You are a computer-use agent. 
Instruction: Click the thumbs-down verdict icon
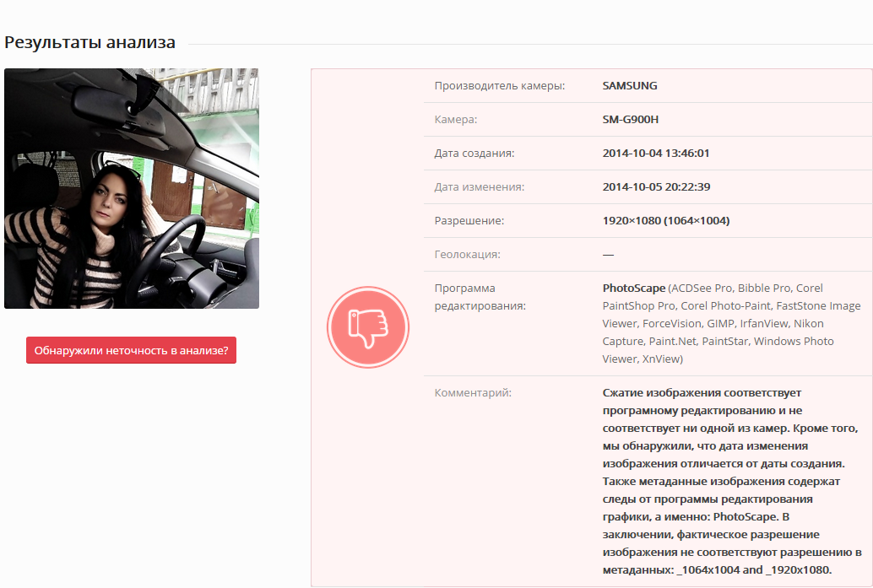click(x=368, y=327)
